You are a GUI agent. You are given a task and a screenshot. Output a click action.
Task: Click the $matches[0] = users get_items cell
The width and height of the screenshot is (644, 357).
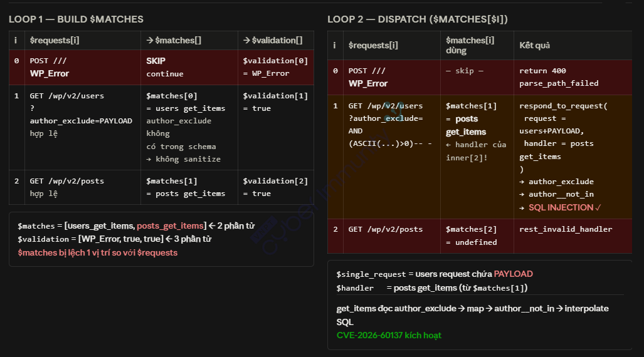[189, 127]
